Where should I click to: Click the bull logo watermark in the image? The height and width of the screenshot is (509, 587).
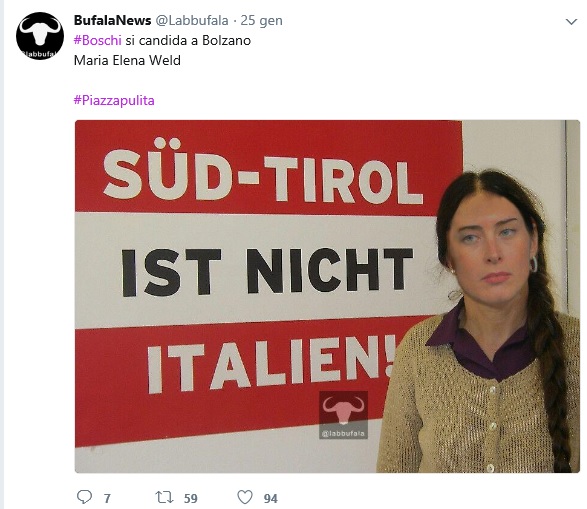tap(343, 410)
